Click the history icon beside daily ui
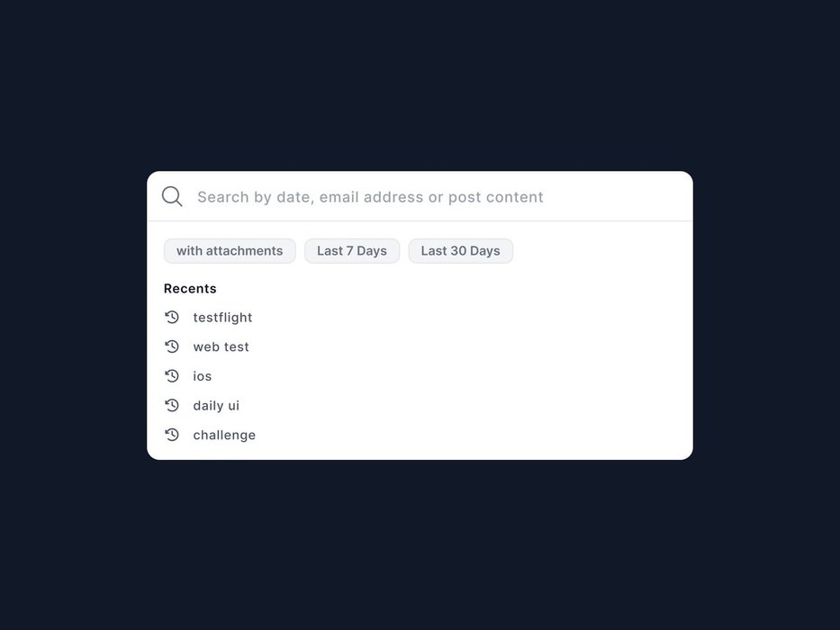Viewport: 840px width, 630px height. point(172,406)
